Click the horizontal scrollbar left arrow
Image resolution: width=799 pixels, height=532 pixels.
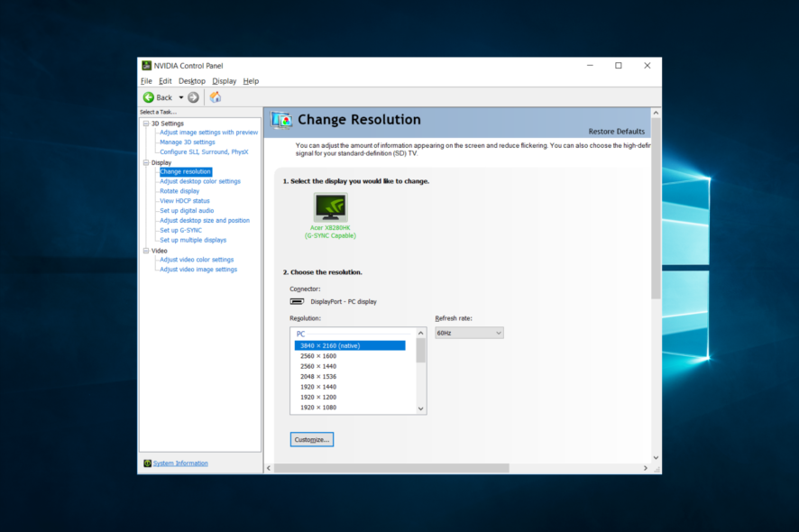click(x=269, y=468)
